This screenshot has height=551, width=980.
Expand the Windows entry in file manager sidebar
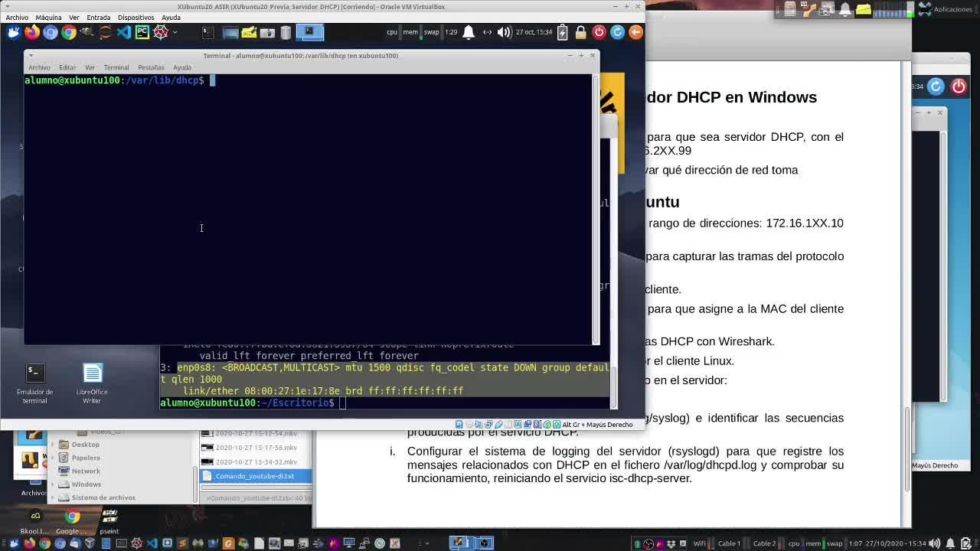click(x=53, y=484)
